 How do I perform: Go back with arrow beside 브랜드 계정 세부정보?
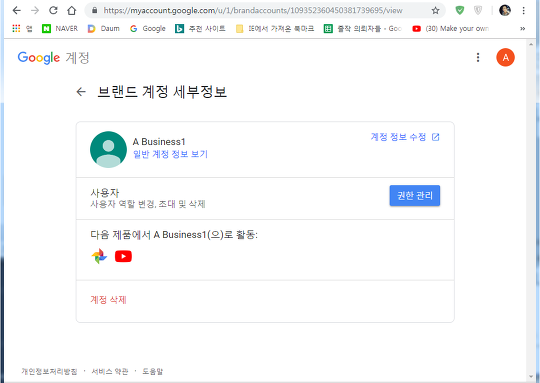point(81,92)
